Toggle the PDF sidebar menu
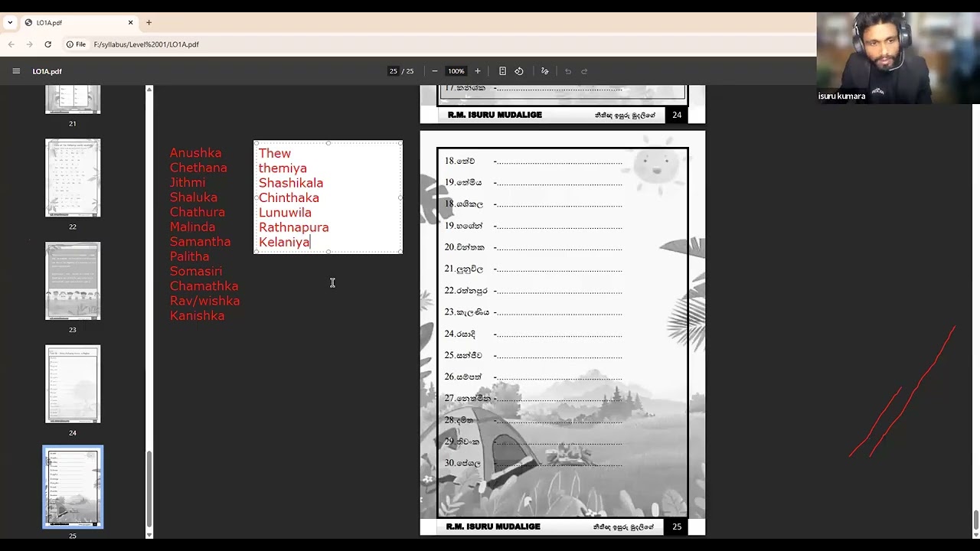Viewport: 980px width, 551px height. pos(16,71)
